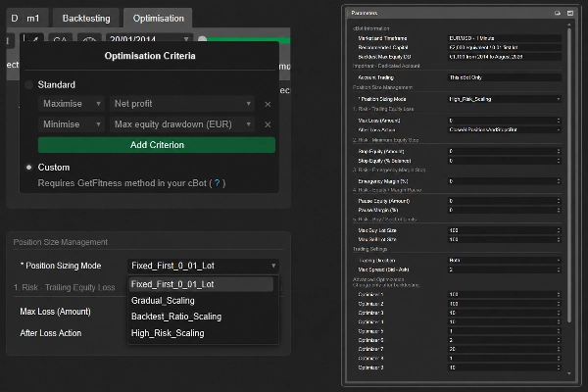Viewport: 588px width, 392px height.
Task: Open the Maximise dropdown
Action: pyautogui.click(x=72, y=104)
